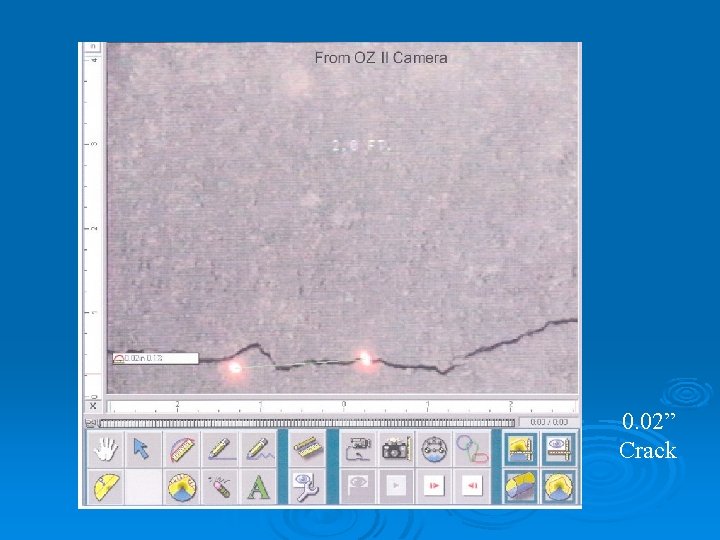Step backward with red reverse arrow button

point(472,487)
